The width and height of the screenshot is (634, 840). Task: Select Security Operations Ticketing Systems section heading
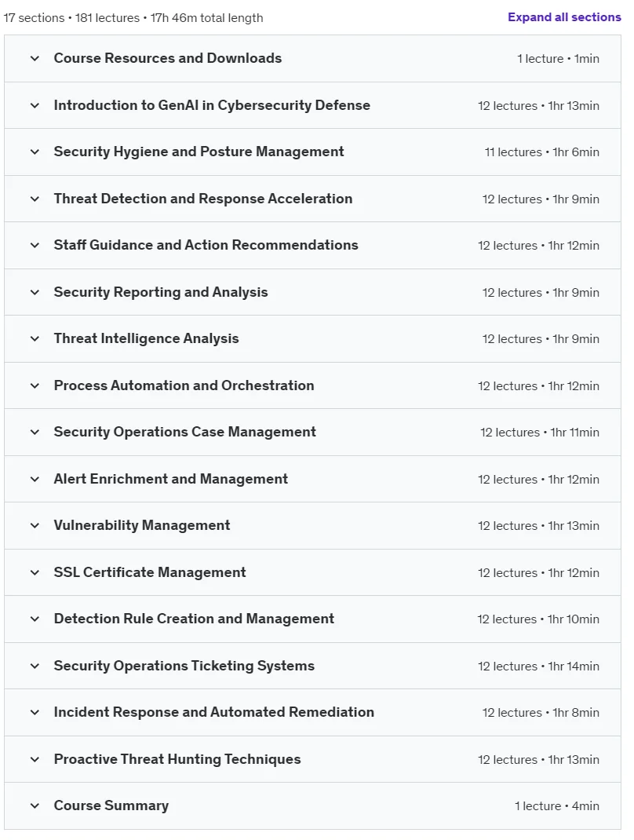click(184, 666)
